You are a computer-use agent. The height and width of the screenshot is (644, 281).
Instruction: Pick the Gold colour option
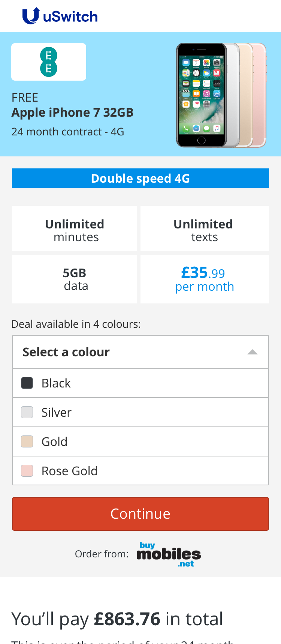click(x=140, y=442)
